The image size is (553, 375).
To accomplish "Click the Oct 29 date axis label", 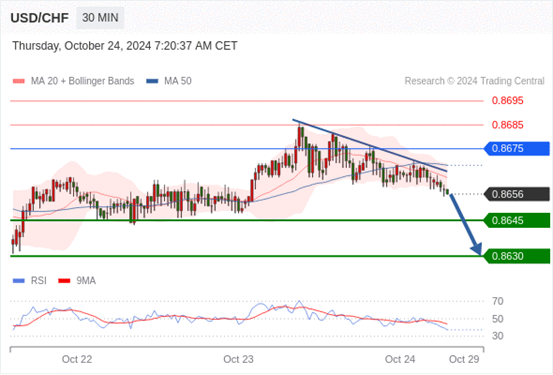I will (464, 359).
